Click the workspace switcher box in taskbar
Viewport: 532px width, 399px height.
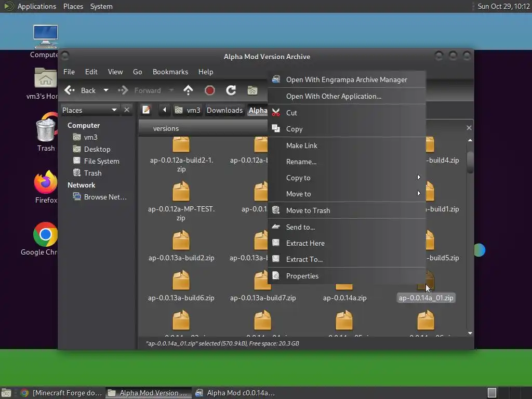492,393
